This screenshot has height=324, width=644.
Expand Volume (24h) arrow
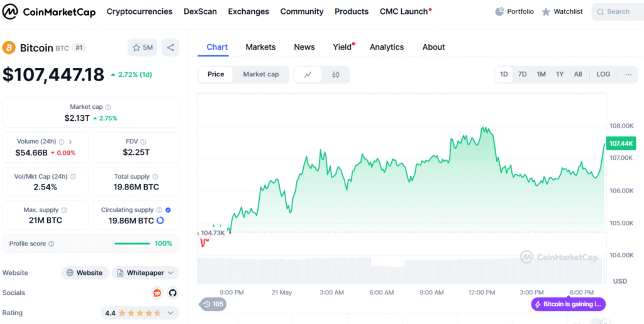[x=70, y=142]
